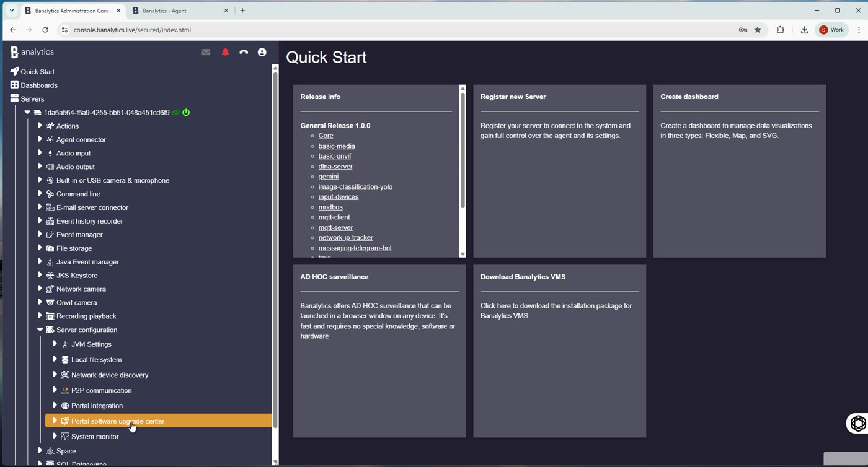
Task: Open the basic-onvif release link
Action: [x=335, y=156]
